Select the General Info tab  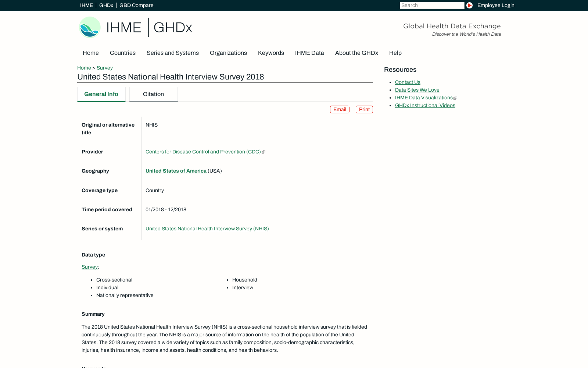click(101, 94)
